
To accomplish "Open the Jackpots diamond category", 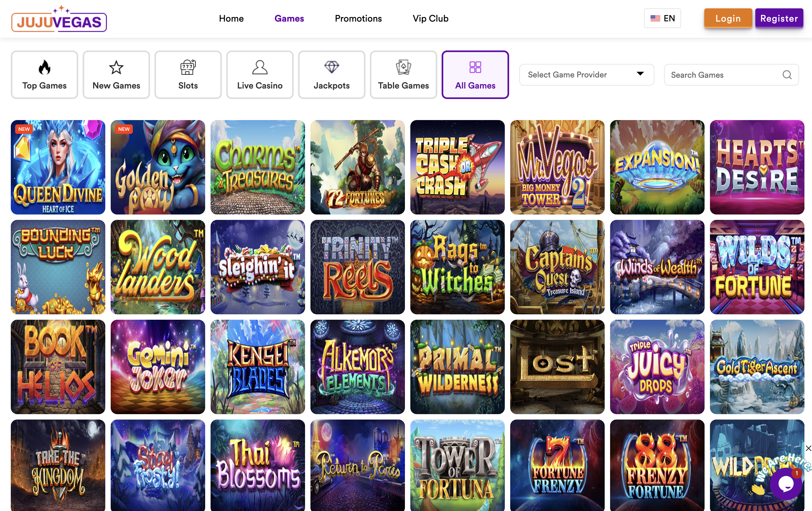I will coord(332,75).
